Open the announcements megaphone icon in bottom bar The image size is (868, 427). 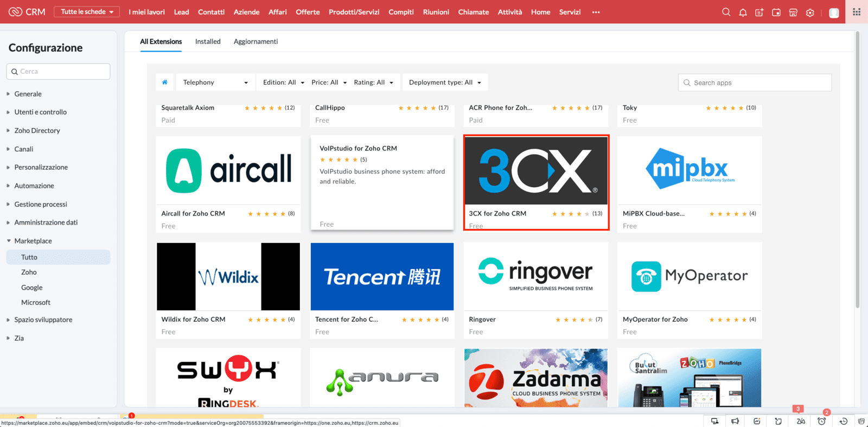point(735,421)
